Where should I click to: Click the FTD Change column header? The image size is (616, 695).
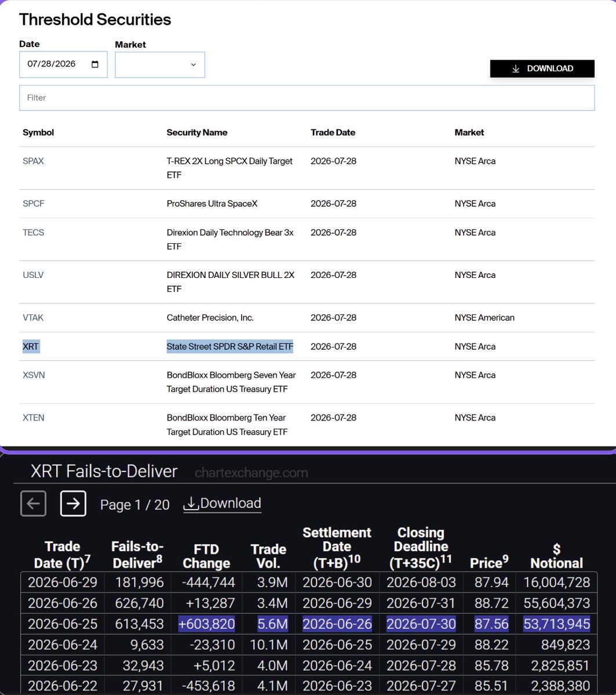pos(206,556)
